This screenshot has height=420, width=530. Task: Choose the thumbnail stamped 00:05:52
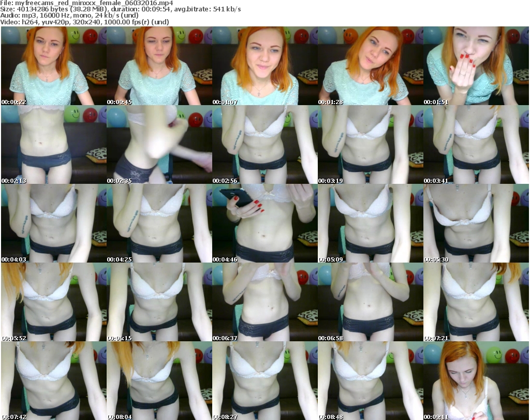[x=54, y=302]
